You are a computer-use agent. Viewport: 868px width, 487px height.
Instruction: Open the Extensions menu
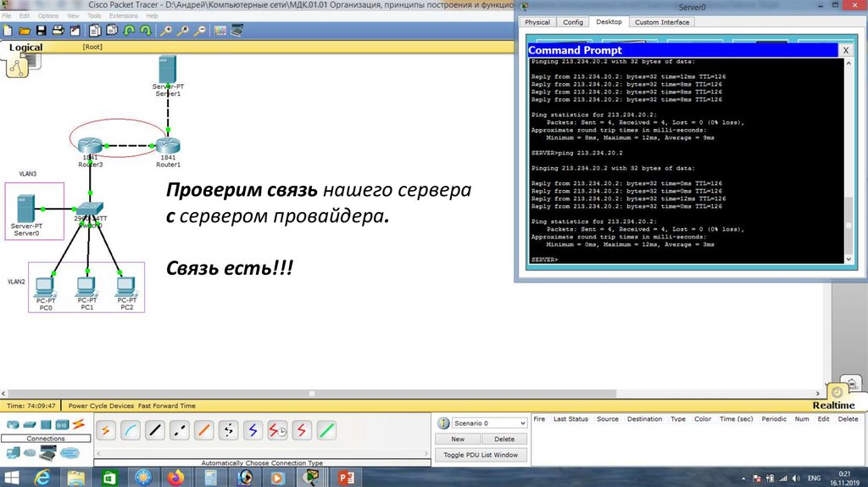124,16
